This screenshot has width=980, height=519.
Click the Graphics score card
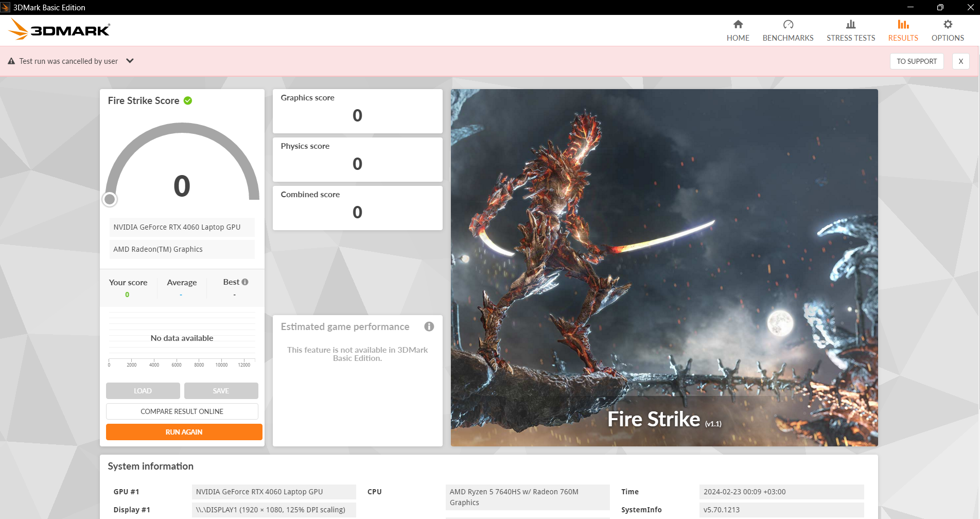(357, 111)
